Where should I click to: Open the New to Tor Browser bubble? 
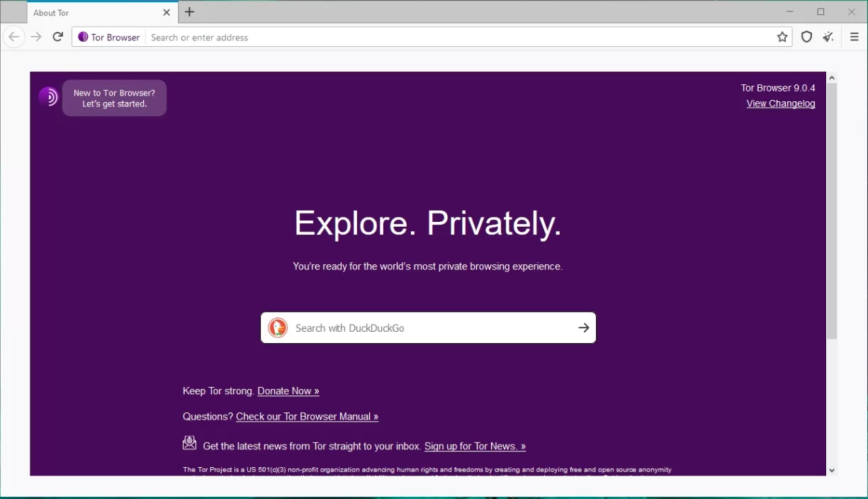pos(114,98)
